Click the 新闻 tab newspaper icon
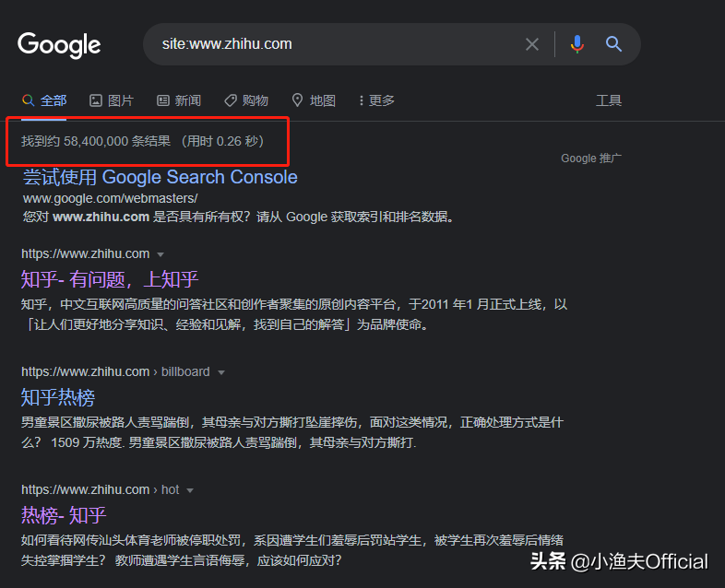Viewport: 725px width, 588px height. click(x=163, y=100)
